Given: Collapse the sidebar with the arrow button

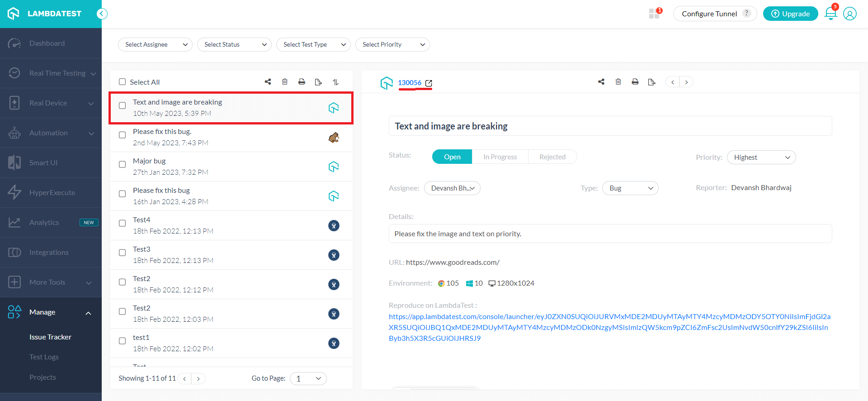Looking at the screenshot, I should click(102, 14).
